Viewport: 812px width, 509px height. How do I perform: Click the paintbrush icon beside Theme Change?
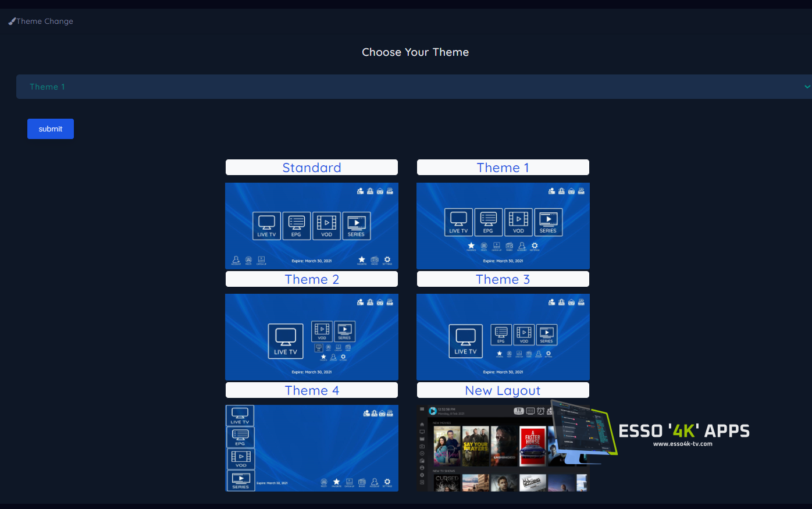12,22
